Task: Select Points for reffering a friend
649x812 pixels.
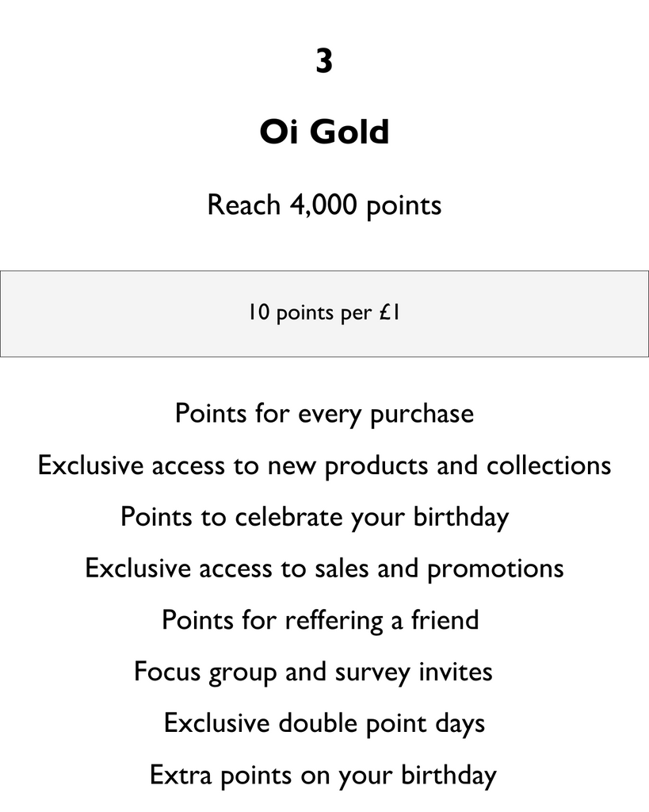Action: point(320,620)
